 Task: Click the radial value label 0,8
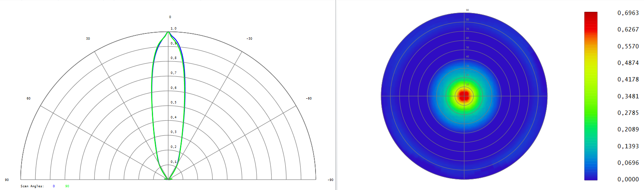pyautogui.click(x=173, y=58)
